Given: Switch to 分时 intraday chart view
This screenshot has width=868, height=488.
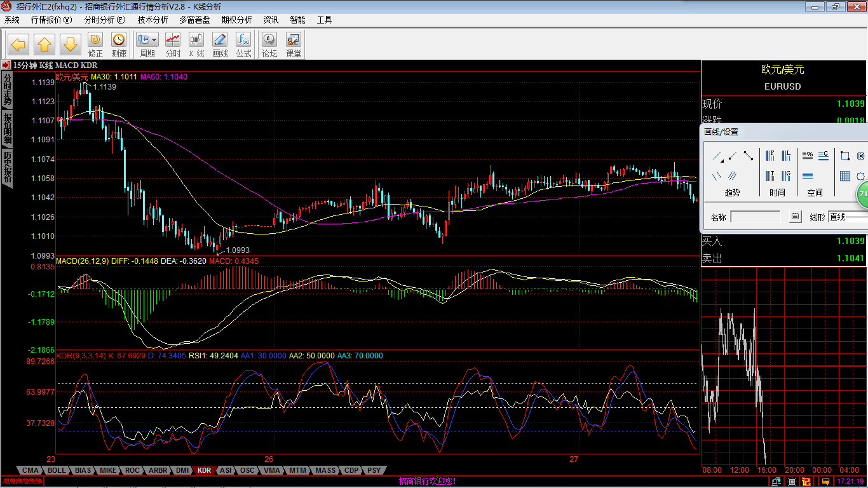Looking at the screenshot, I should (x=173, y=44).
